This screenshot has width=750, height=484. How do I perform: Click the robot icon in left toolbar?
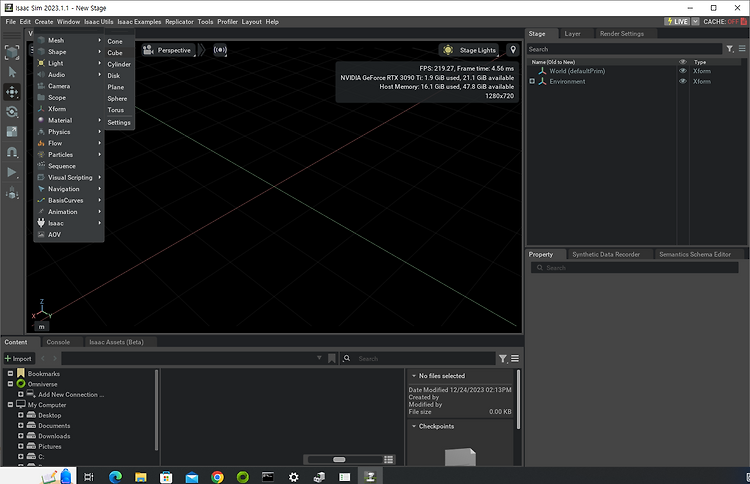tap(12, 193)
